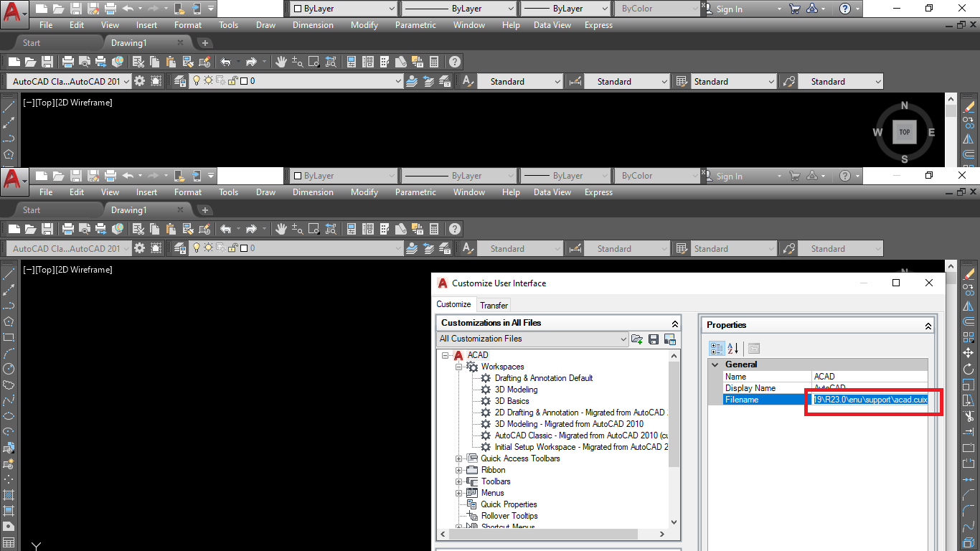This screenshot has width=980, height=551.
Task: Click Plot printer icon in lower window's Standard toolbar
Action: (68, 229)
